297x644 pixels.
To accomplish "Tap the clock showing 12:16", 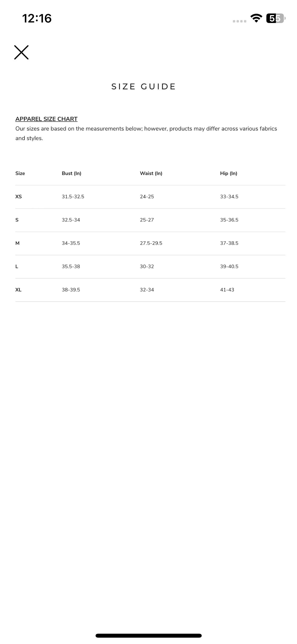I will [x=37, y=19].
